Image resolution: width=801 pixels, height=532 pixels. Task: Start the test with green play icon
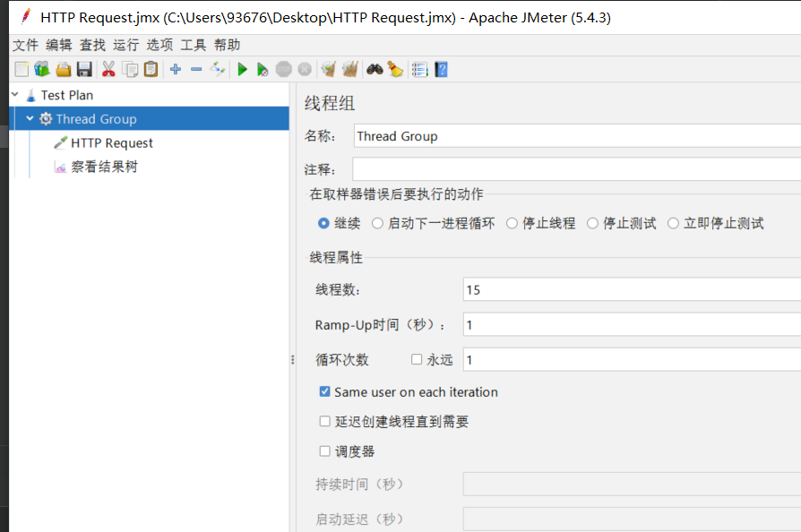click(243, 69)
